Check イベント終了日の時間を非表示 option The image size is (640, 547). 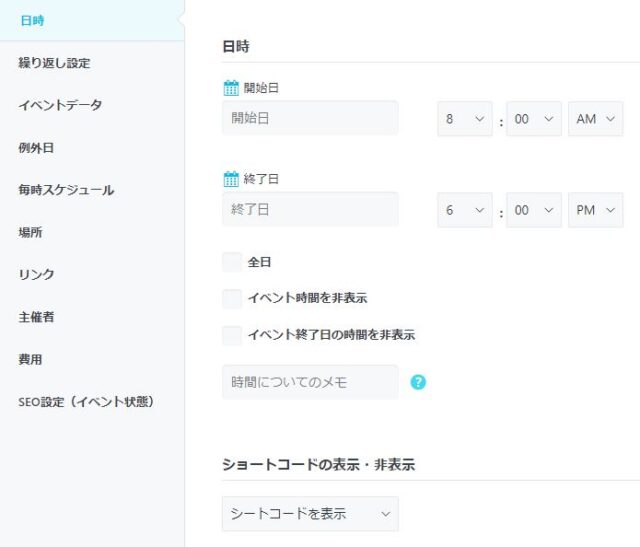(x=232, y=335)
